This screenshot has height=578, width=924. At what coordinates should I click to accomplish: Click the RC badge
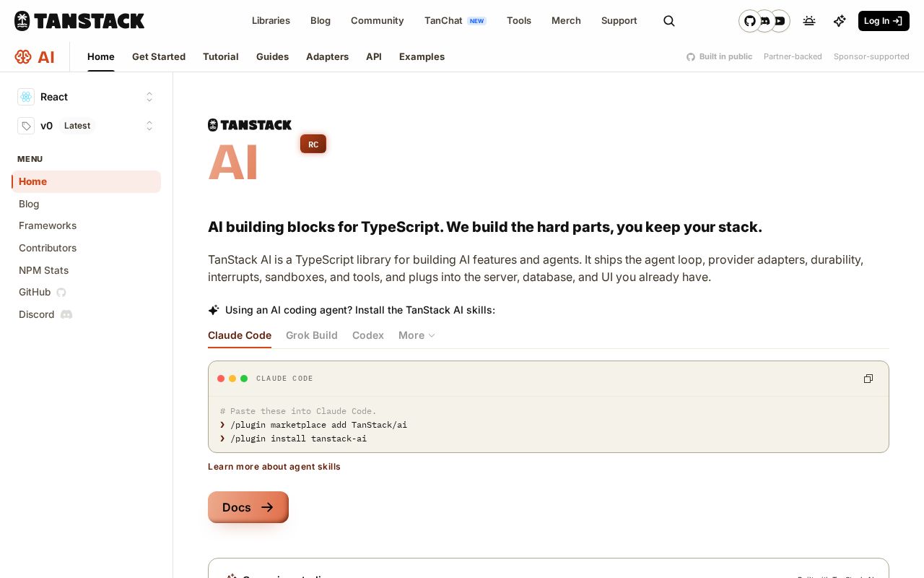click(x=313, y=144)
